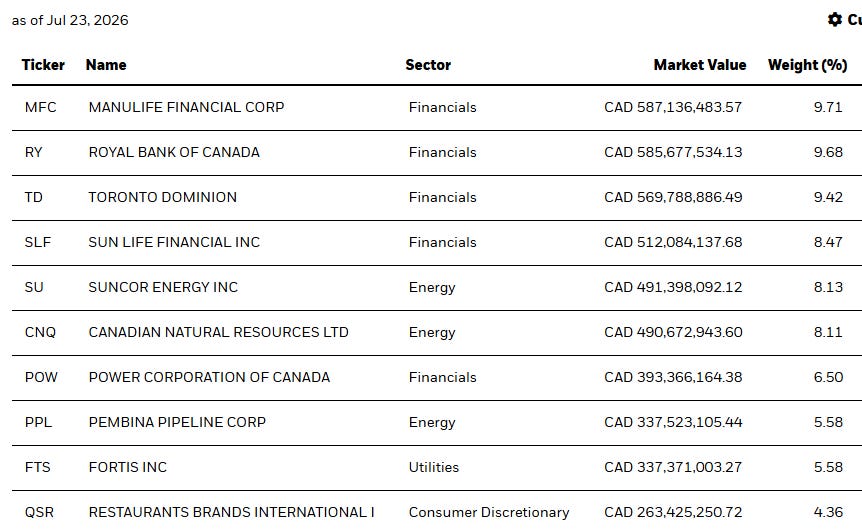This screenshot has width=862, height=532.
Task: Sort holdings by Ticker column header
Action: [43, 65]
